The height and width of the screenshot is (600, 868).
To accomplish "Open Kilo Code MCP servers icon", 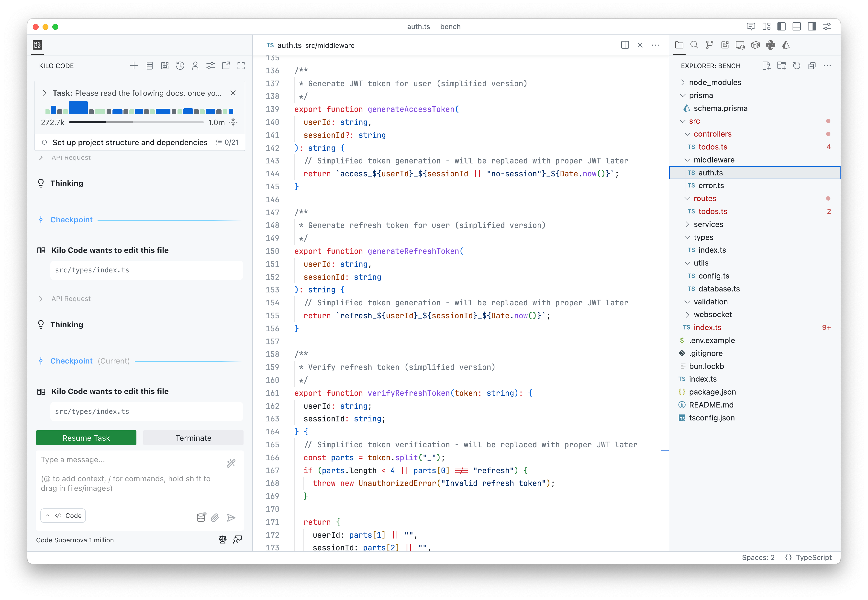I will point(149,66).
